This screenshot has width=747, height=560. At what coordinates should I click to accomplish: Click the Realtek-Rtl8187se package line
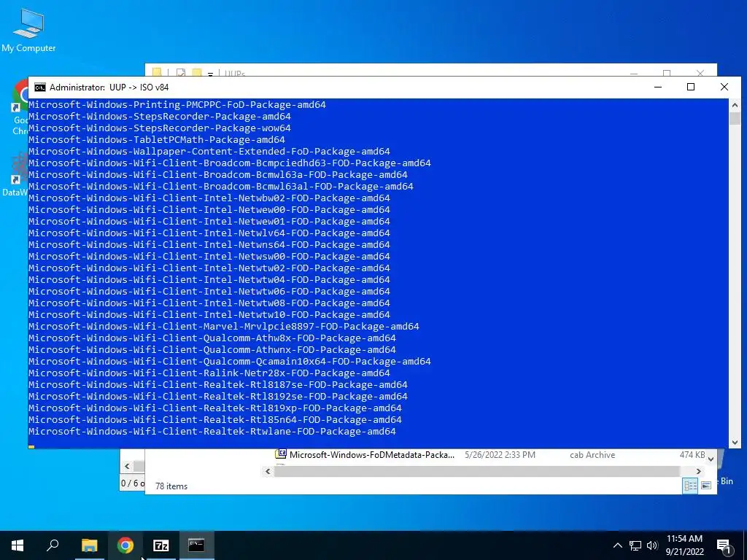point(218,385)
